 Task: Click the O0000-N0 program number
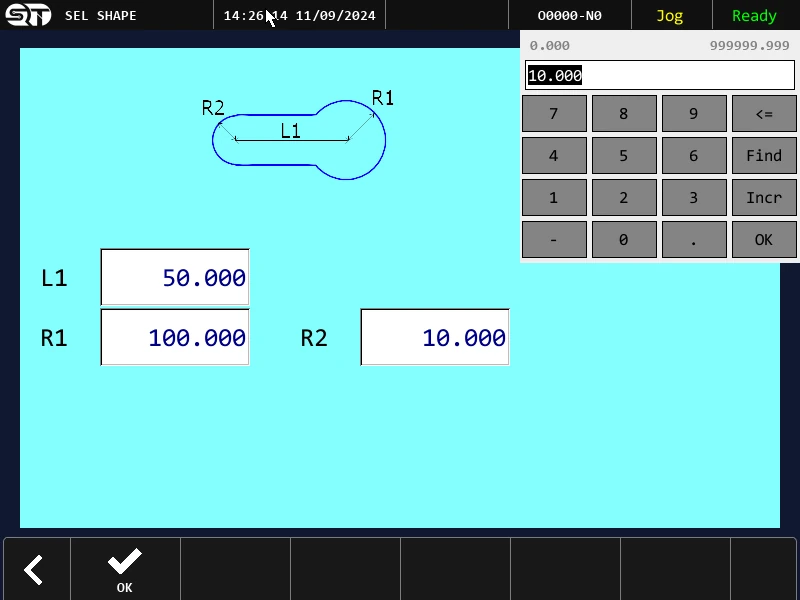pyautogui.click(x=569, y=16)
